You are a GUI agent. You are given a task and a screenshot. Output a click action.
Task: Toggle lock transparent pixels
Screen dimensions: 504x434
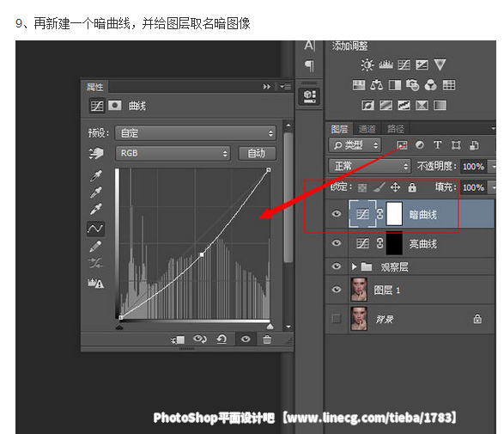pyautogui.click(x=362, y=187)
